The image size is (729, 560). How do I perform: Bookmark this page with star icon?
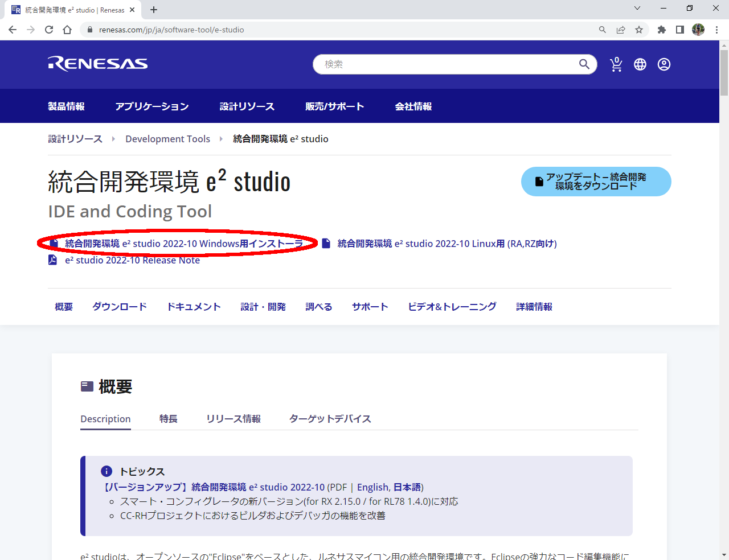639,30
